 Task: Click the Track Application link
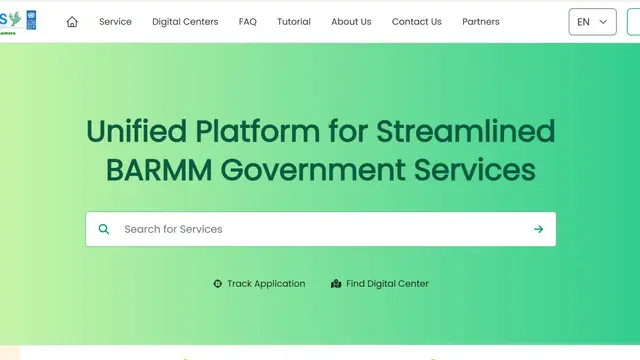coord(266,284)
